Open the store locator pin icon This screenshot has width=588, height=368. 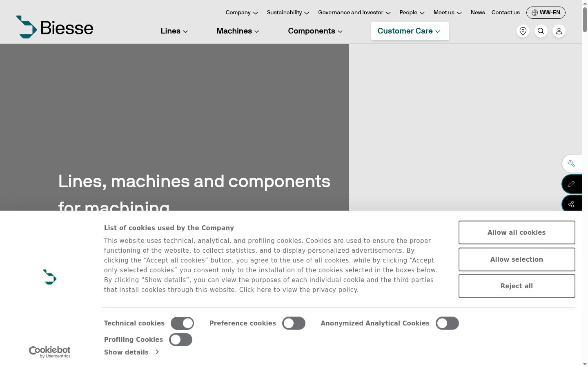523,31
